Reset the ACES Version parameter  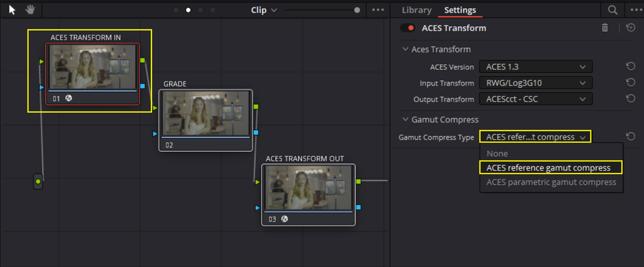point(630,66)
